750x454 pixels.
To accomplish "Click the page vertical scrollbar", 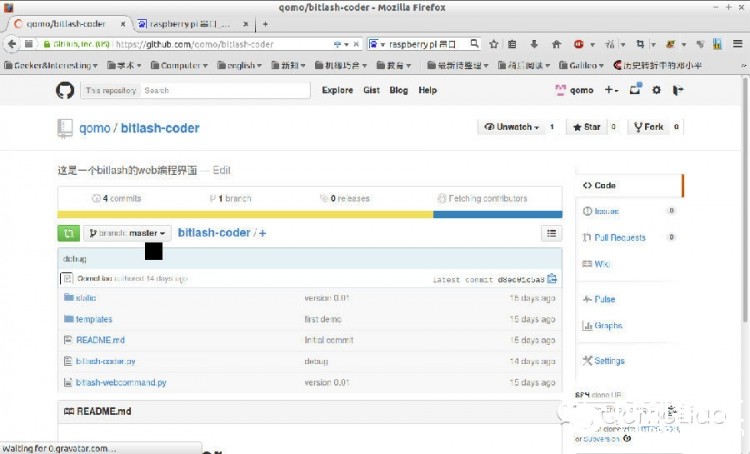I will tap(746, 201).
